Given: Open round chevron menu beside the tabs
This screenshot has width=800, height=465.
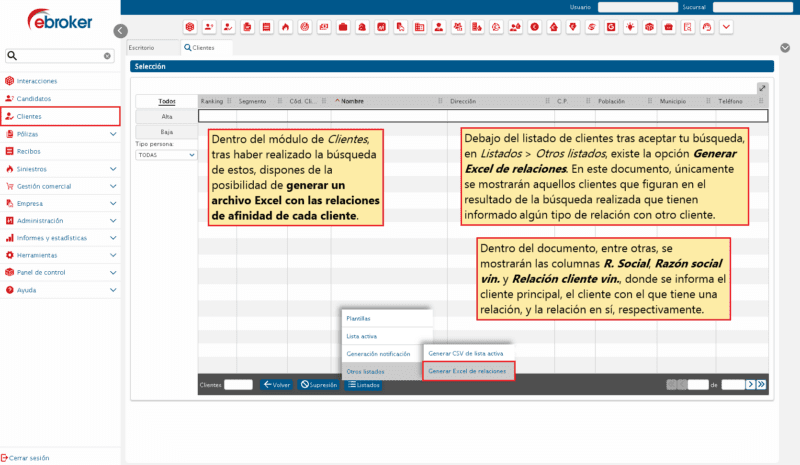Looking at the screenshot, I should (x=785, y=47).
